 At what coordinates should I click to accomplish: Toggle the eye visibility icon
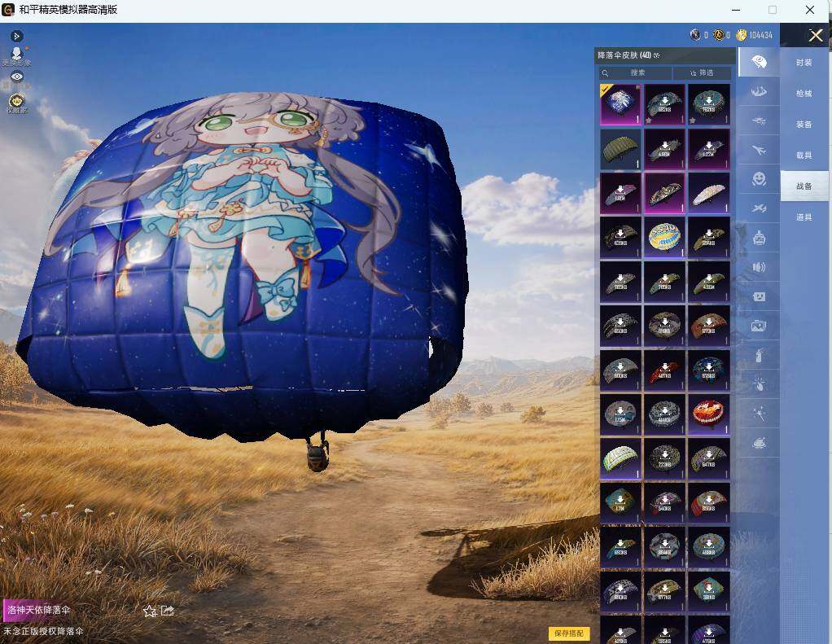point(17,77)
